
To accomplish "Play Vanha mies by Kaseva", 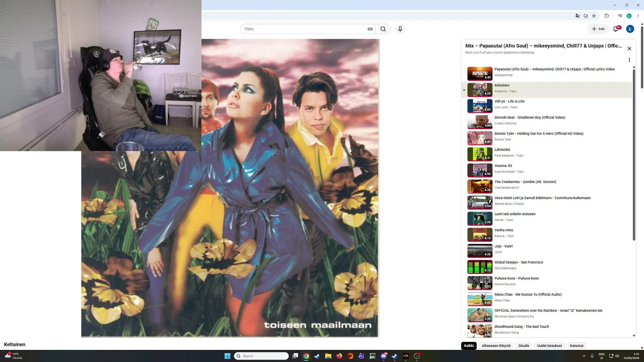I will tap(547, 235).
